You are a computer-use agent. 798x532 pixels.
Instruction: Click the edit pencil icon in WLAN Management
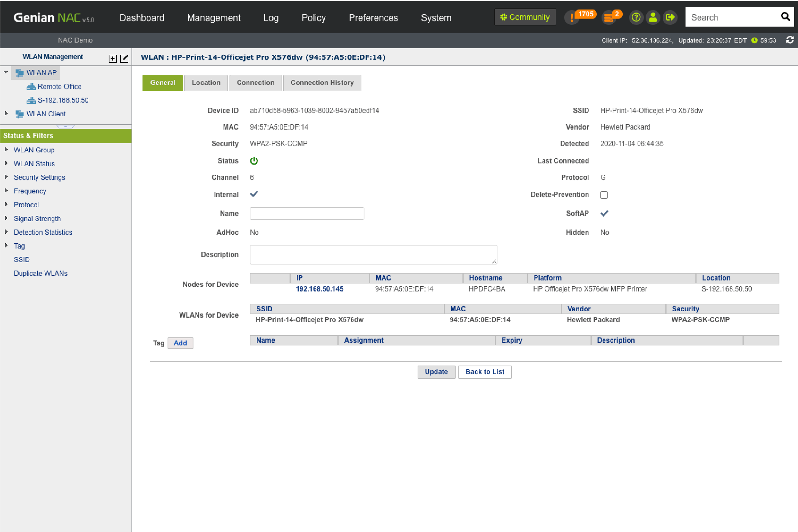(x=124, y=59)
